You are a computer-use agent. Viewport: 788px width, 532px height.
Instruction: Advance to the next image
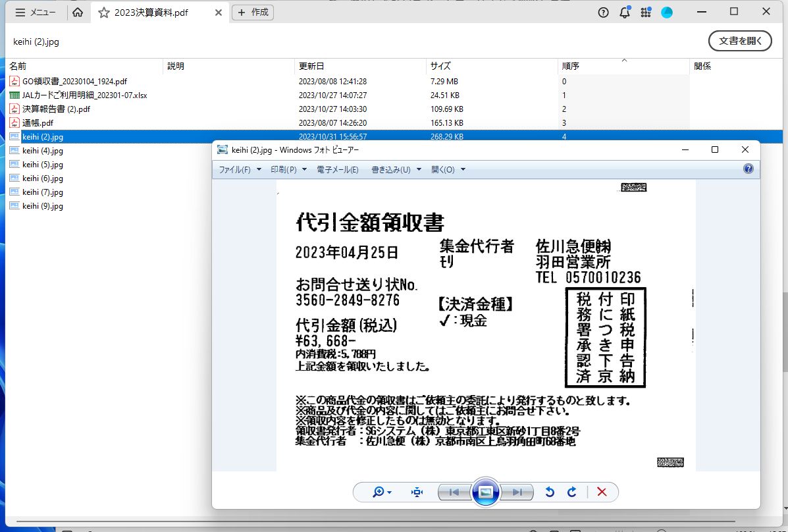point(517,492)
